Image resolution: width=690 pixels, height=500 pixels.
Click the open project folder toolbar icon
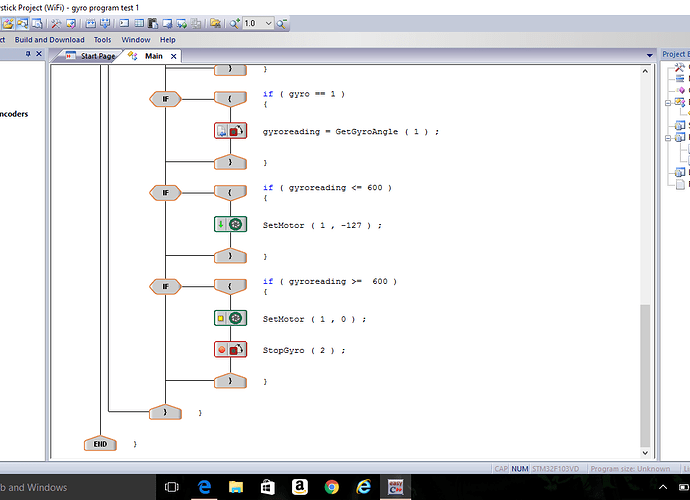[x=7, y=23]
